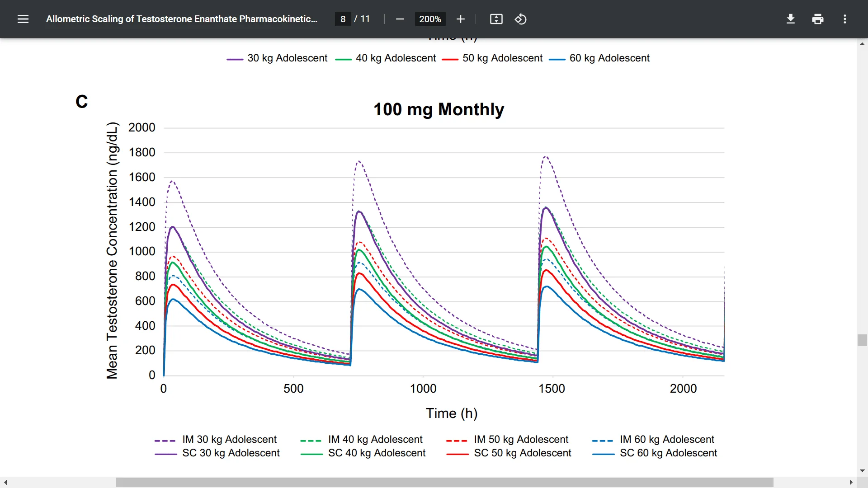Image resolution: width=868 pixels, height=488 pixels.
Task: Click the scroll down arrow
Action: point(862,471)
